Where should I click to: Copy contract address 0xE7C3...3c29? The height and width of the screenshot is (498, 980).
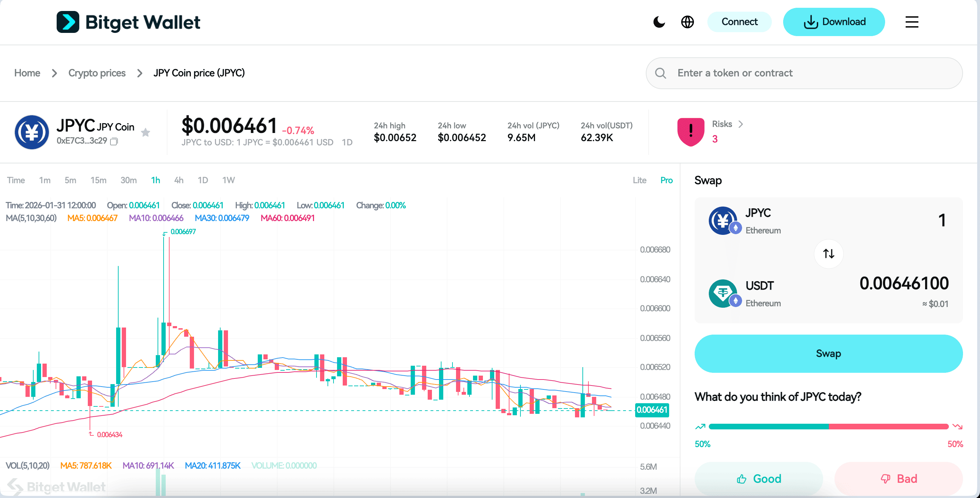point(114,141)
